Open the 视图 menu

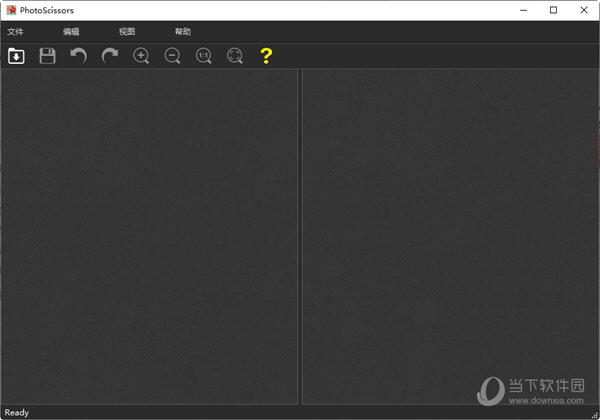coord(127,32)
